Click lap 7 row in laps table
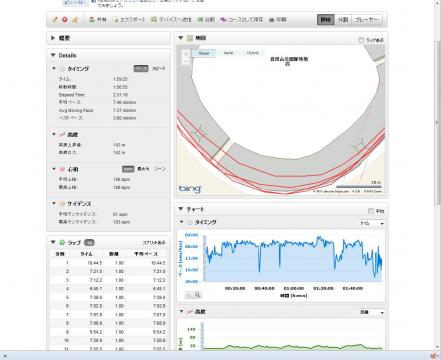The width and height of the screenshot is (441, 360). pos(109,315)
